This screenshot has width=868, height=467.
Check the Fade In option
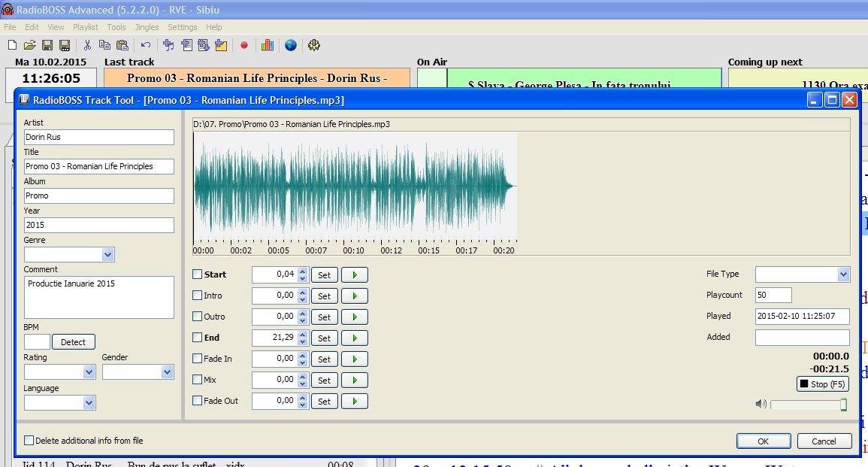(197, 359)
